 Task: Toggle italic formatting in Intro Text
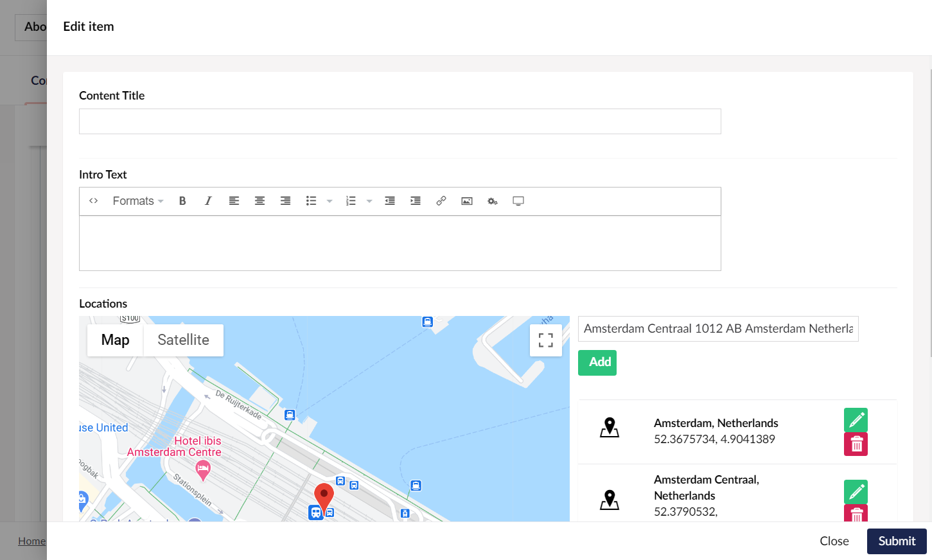point(208,201)
